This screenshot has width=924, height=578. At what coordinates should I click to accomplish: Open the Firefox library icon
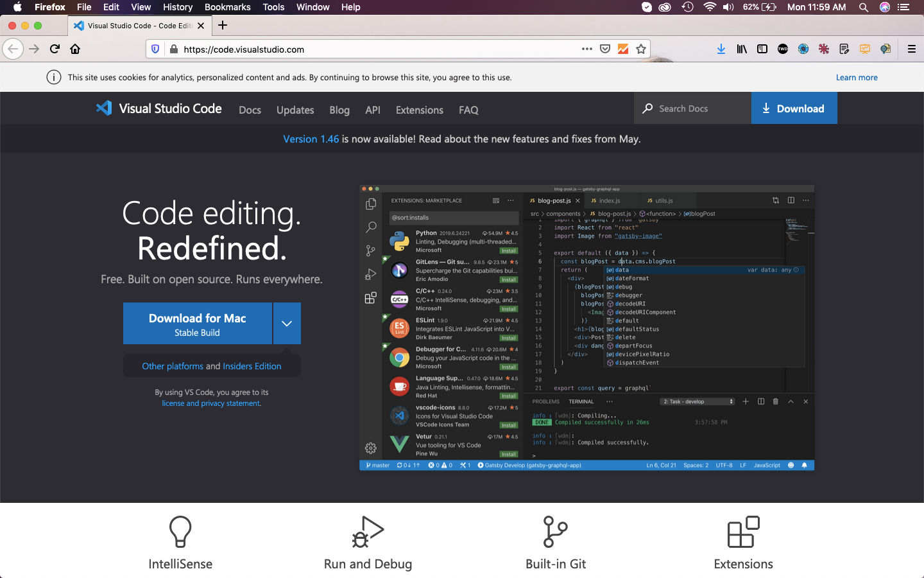[x=742, y=49]
